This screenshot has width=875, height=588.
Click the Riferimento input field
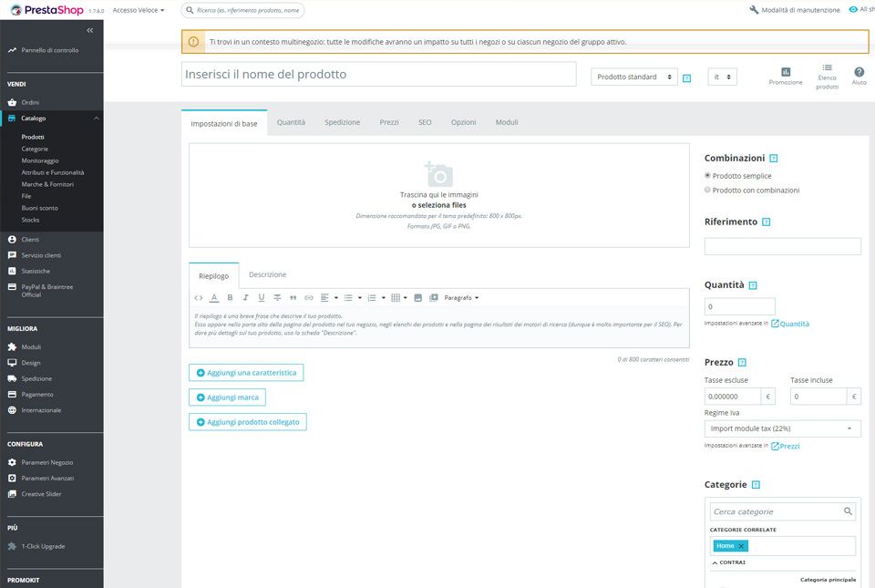pos(782,246)
